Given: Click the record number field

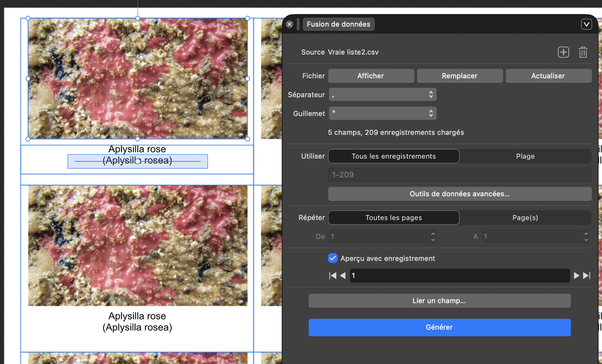Looking at the screenshot, I should [459, 276].
